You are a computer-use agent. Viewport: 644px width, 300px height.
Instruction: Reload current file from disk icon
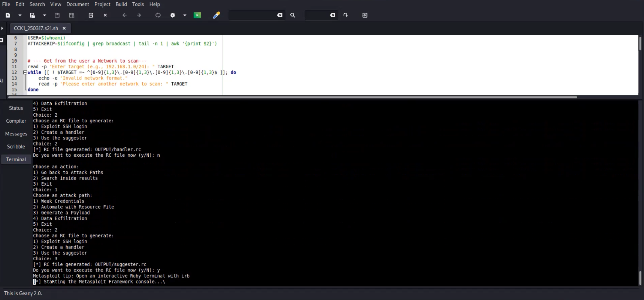click(91, 15)
